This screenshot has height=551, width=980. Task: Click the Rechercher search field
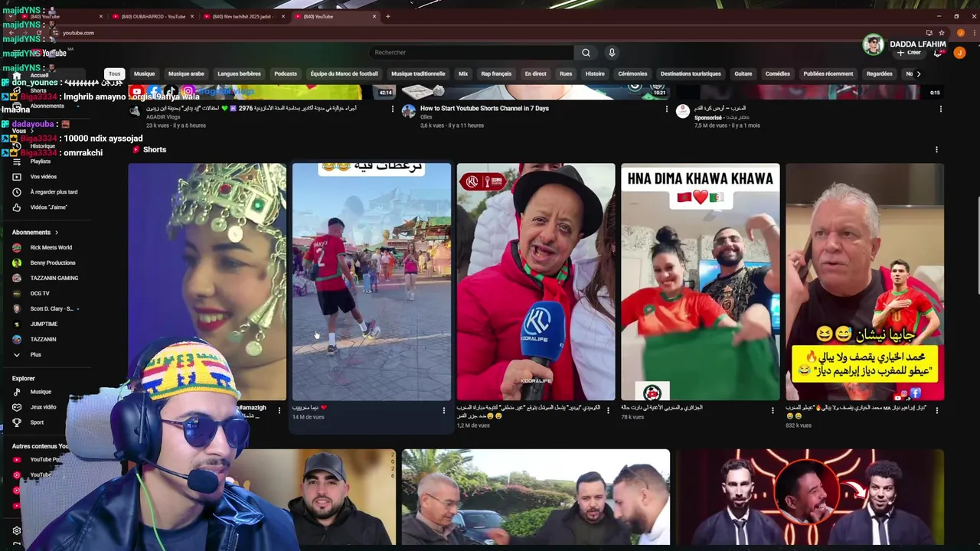[471, 53]
